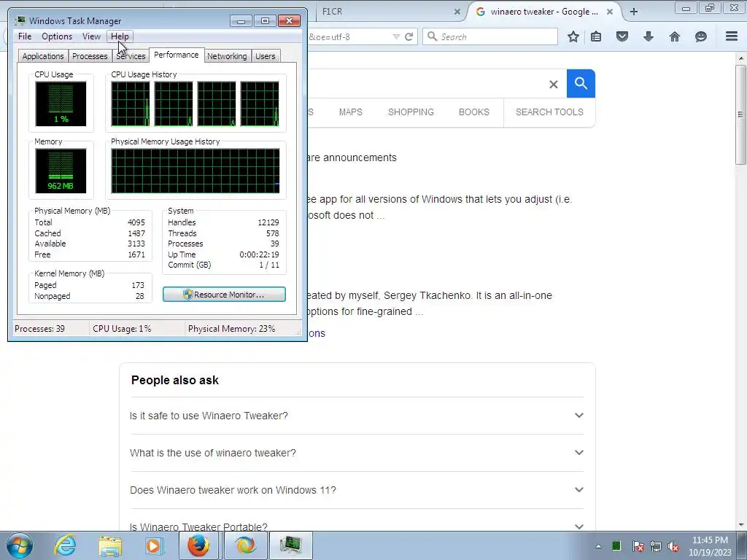Show hidden tray icons arrow

pos(598,546)
